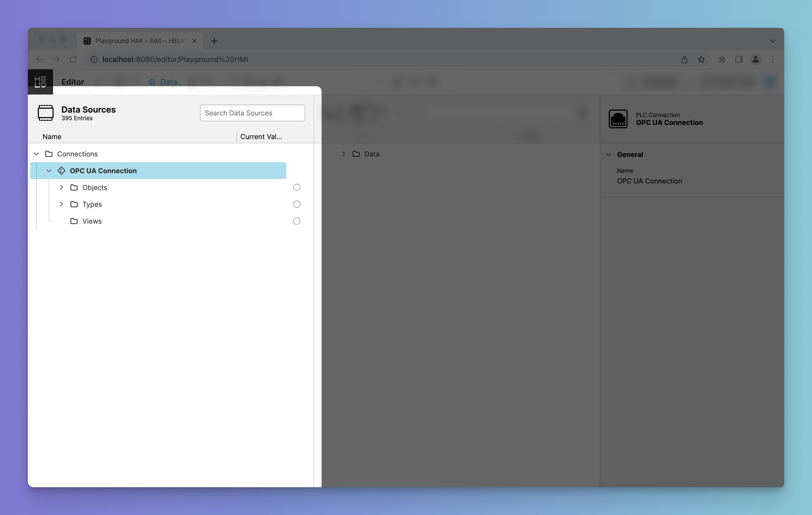Select the radio button for Objects
The height and width of the screenshot is (515, 812).
[x=296, y=187]
